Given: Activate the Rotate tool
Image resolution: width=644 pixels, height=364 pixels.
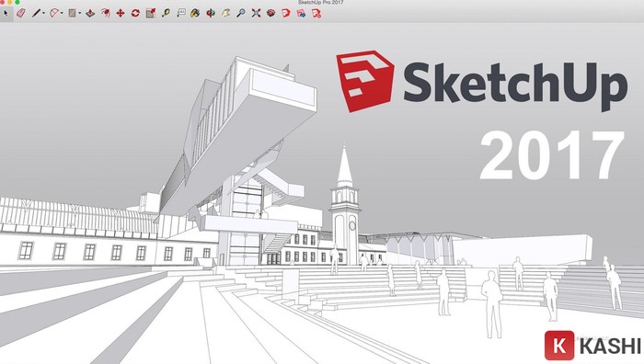Looking at the screenshot, I should pyautogui.click(x=135, y=13).
